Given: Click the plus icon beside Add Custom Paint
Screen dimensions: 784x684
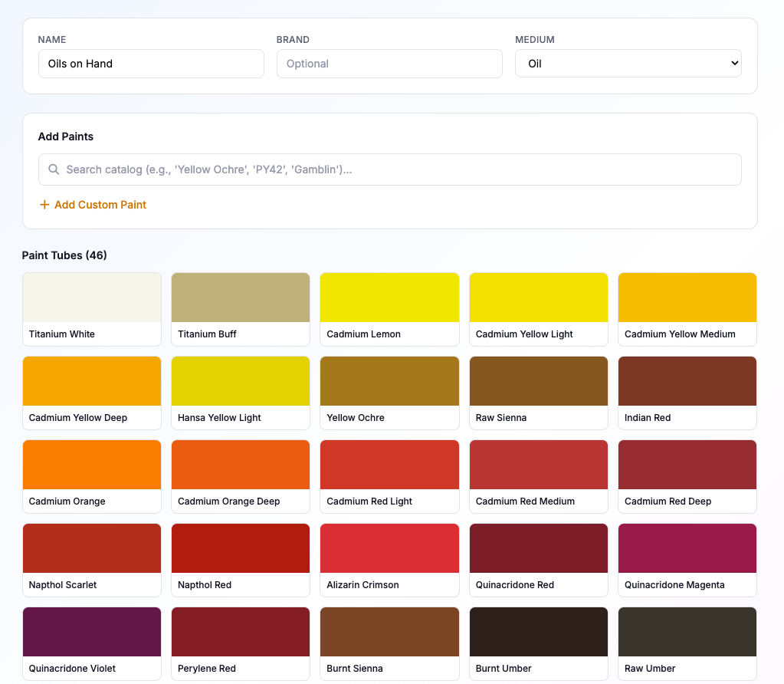Looking at the screenshot, I should pyautogui.click(x=44, y=205).
